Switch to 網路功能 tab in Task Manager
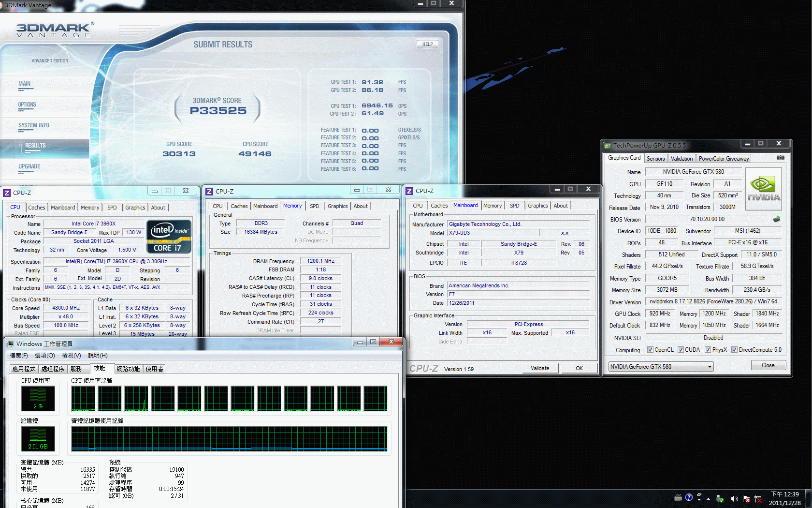The image size is (812, 508). pyautogui.click(x=128, y=369)
